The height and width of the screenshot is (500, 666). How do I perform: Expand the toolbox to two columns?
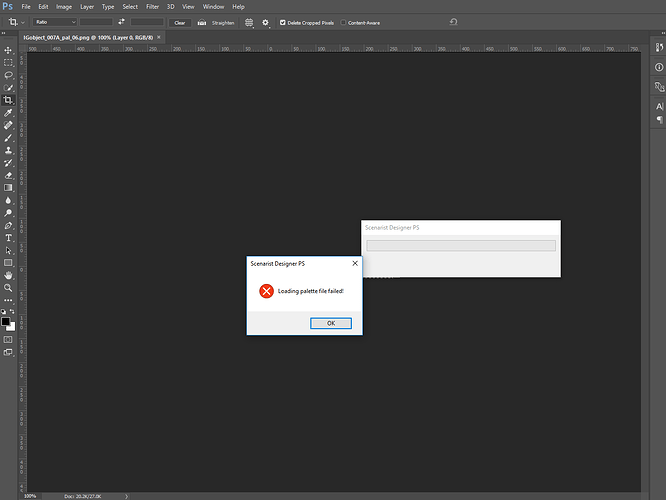[x=3, y=33]
